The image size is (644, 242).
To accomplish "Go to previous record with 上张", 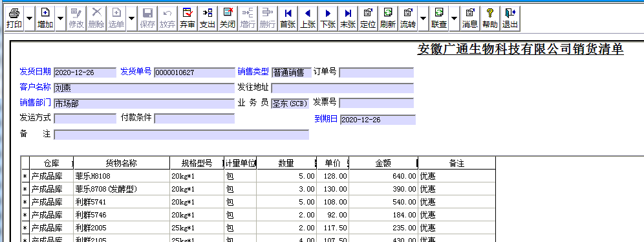I will click(x=308, y=19).
